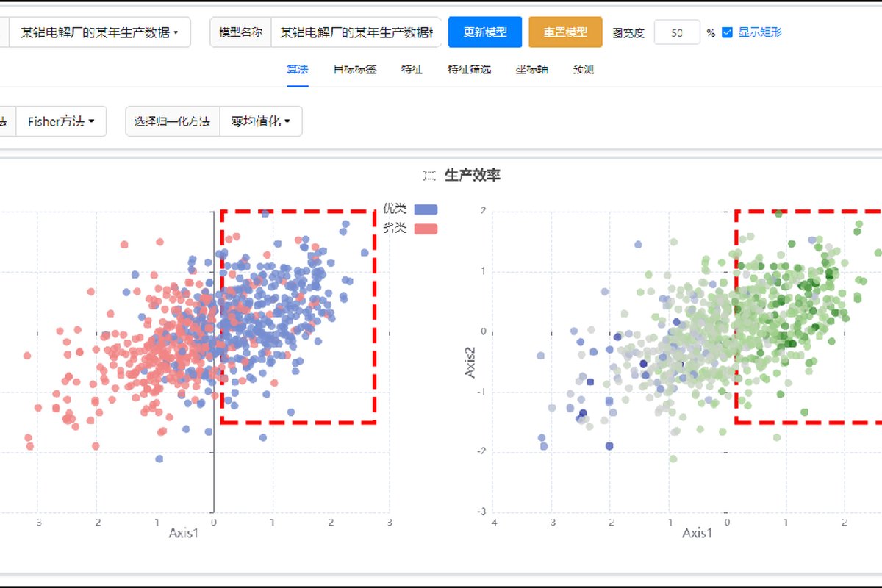882x588 pixels.
Task: Toggle the 劣类 red legend swatch
Action: click(426, 229)
